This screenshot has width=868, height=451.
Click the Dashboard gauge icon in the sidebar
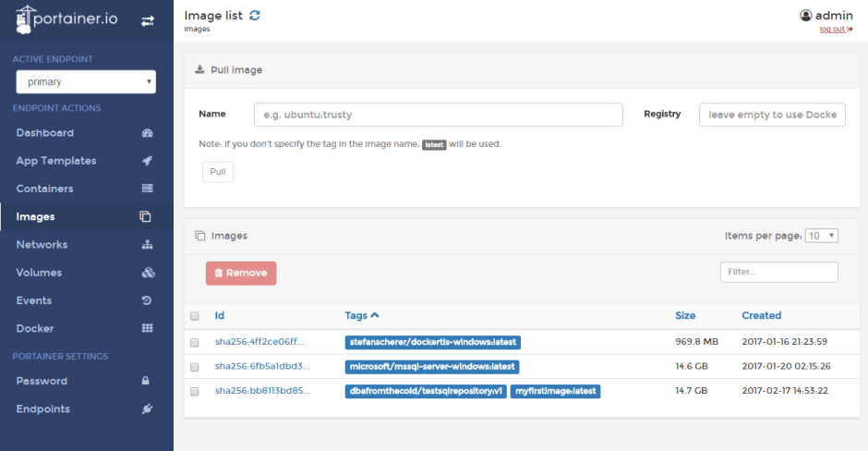pos(147,133)
